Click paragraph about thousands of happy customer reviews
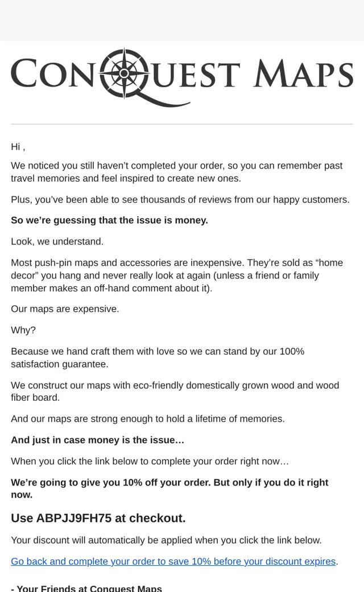Screen dimensions: 364x592 (180, 199)
